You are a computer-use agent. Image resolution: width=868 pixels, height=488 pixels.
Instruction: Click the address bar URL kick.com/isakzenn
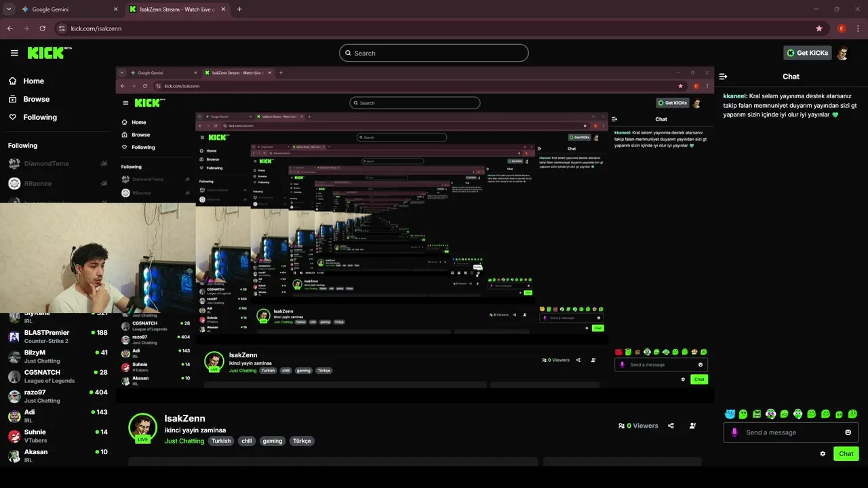pyautogui.click(x=96, y=28)
